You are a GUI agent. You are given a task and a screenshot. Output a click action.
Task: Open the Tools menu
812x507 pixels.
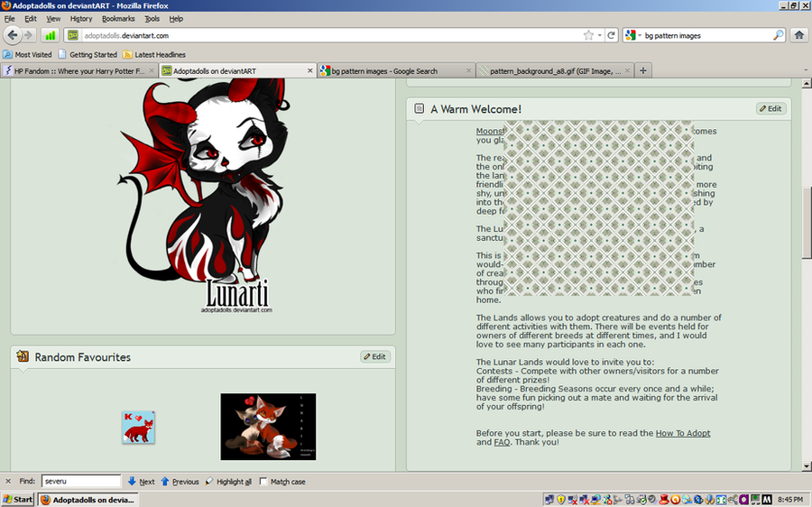pos(152,19)
